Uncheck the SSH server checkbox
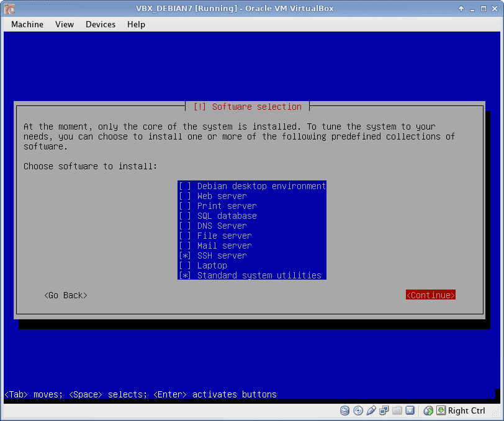 click(185, 255)
